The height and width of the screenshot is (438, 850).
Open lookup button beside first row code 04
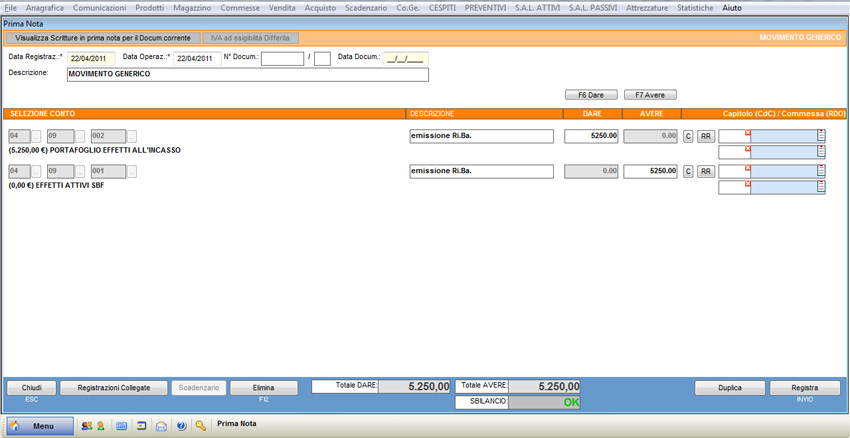(x=37, y=136)
